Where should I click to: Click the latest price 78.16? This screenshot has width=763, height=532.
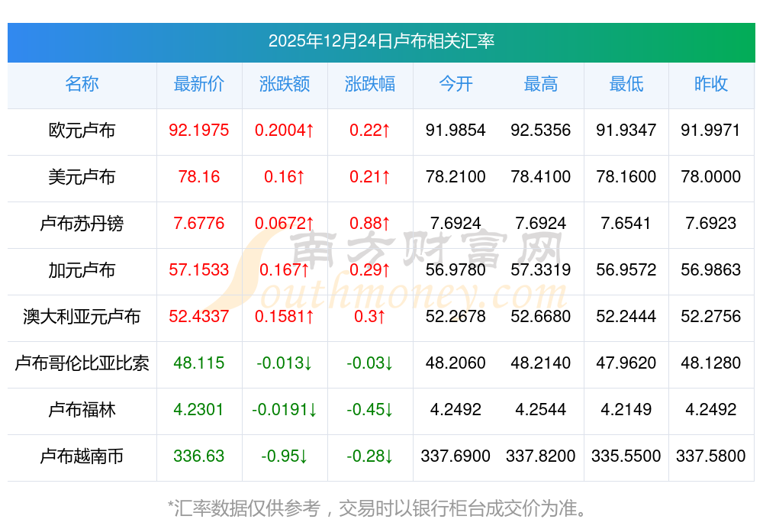199,176
